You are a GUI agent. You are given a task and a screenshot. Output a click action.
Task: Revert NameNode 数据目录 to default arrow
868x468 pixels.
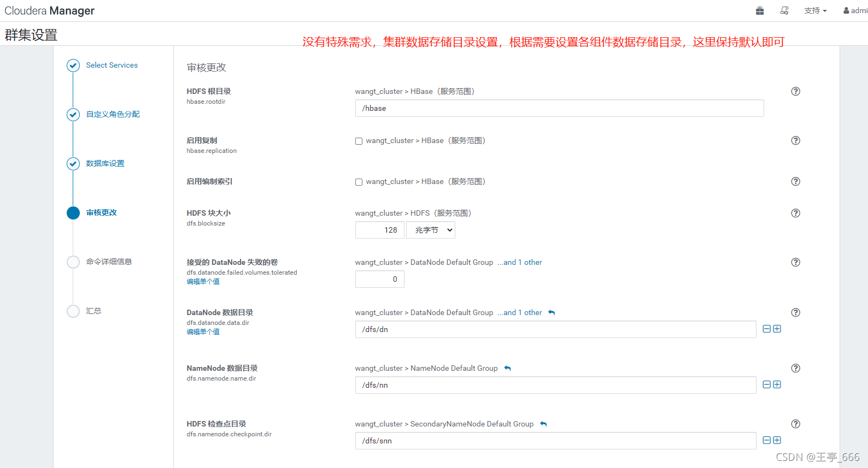click(507, 368)
